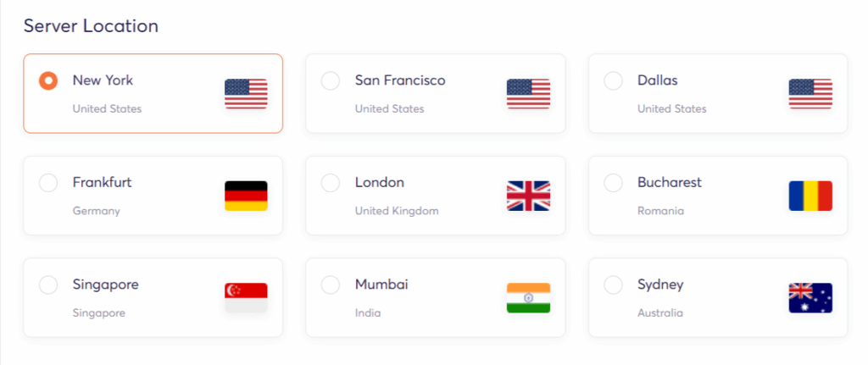Select the New York radio button

click(48, 81)
